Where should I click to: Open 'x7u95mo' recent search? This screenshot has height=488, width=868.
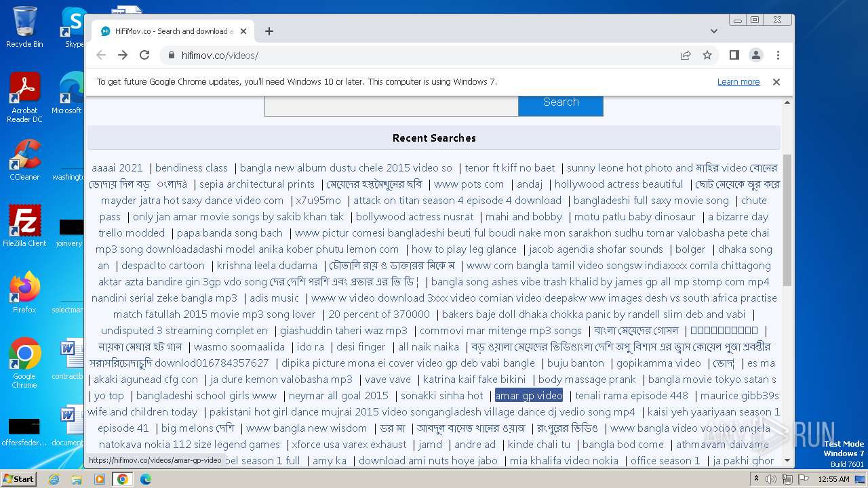[x=318, y=201]
